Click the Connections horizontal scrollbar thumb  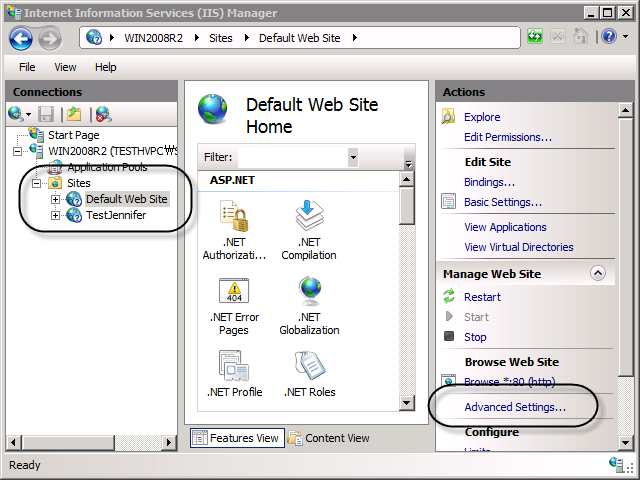69,442
